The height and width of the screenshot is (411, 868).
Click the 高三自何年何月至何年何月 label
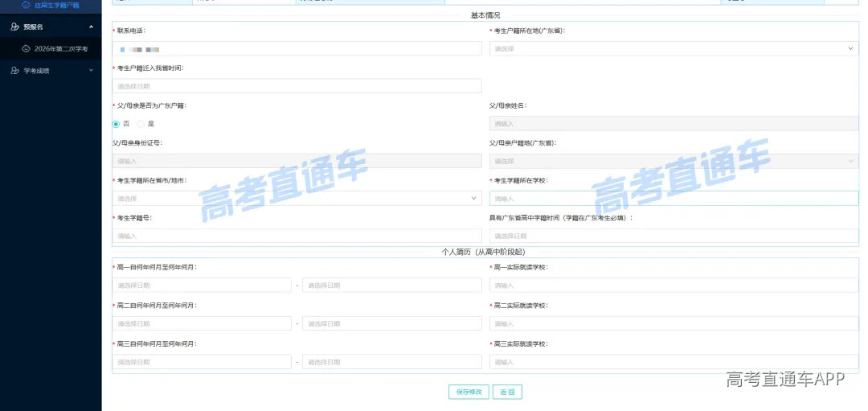click(157, 343)
